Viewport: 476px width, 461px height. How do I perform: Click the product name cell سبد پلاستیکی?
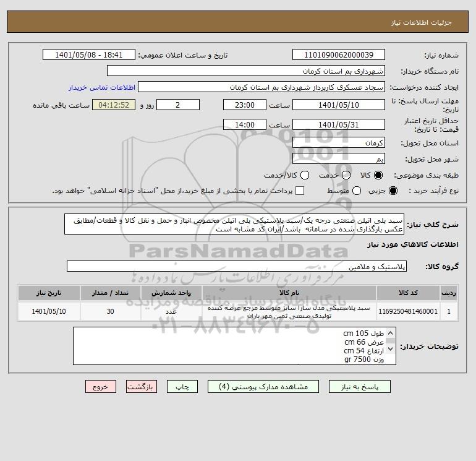tap(289, 311)
